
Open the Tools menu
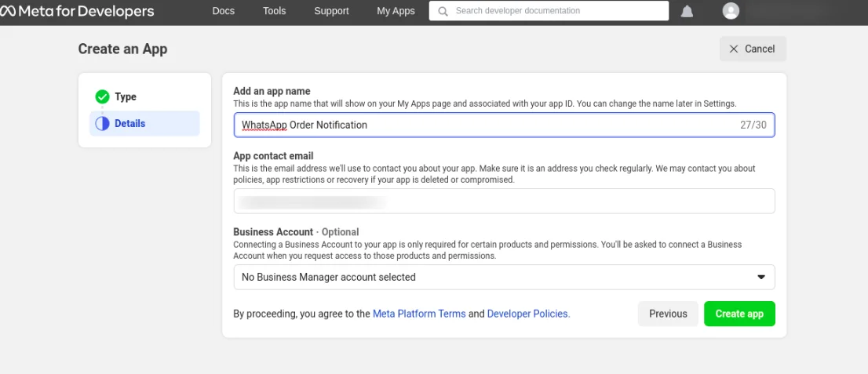tap(274, 11)
